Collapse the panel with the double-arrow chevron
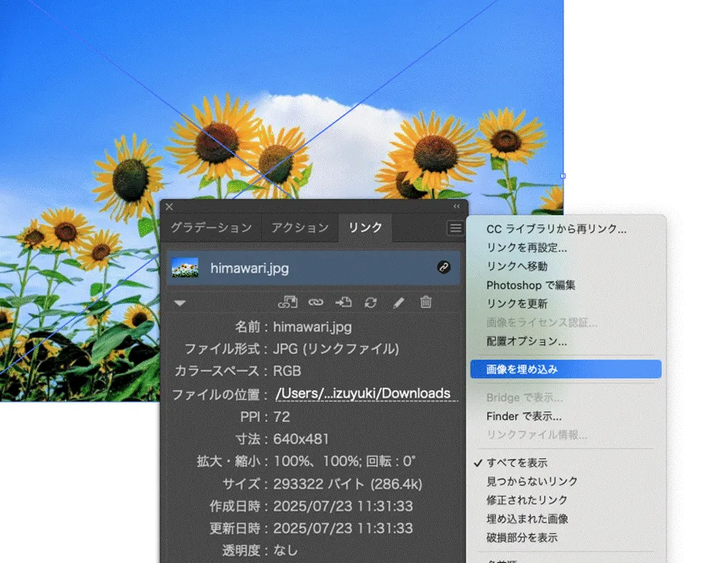728x563 pixels. click(456, 207)
